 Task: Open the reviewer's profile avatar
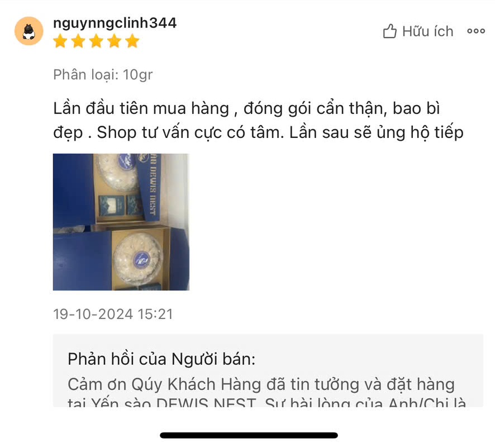coord(28,31)
